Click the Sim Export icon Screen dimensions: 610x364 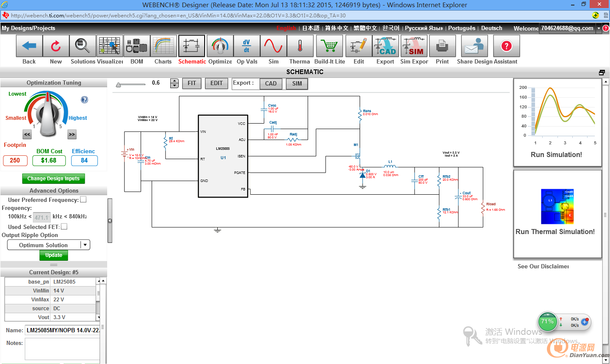pyautogui.click(x=414, y=46)
